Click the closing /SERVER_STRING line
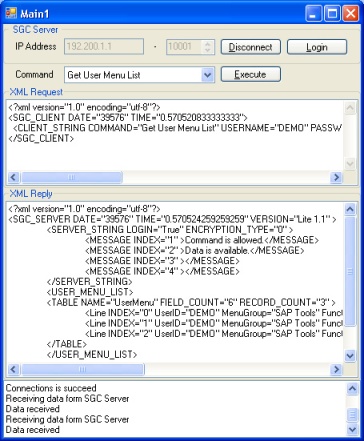364x441 pixels. click(90, 281)
